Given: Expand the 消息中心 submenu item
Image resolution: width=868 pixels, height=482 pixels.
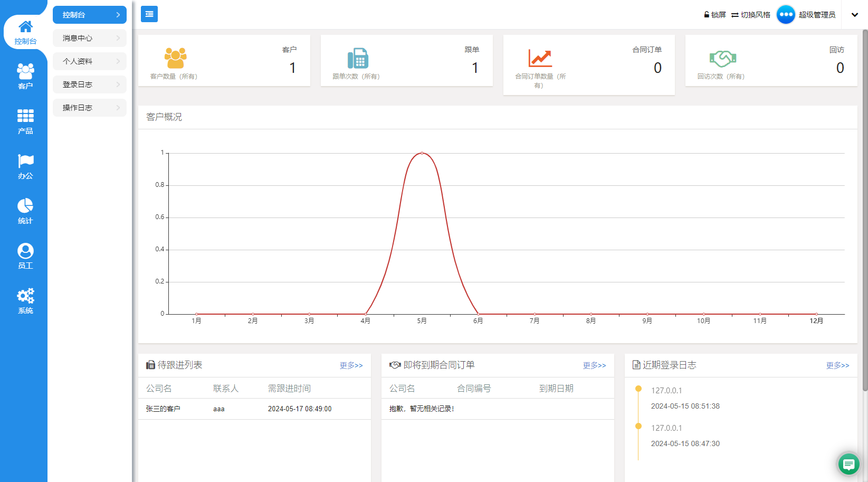Looking at the screenshot, I should [x=90, y=38].
